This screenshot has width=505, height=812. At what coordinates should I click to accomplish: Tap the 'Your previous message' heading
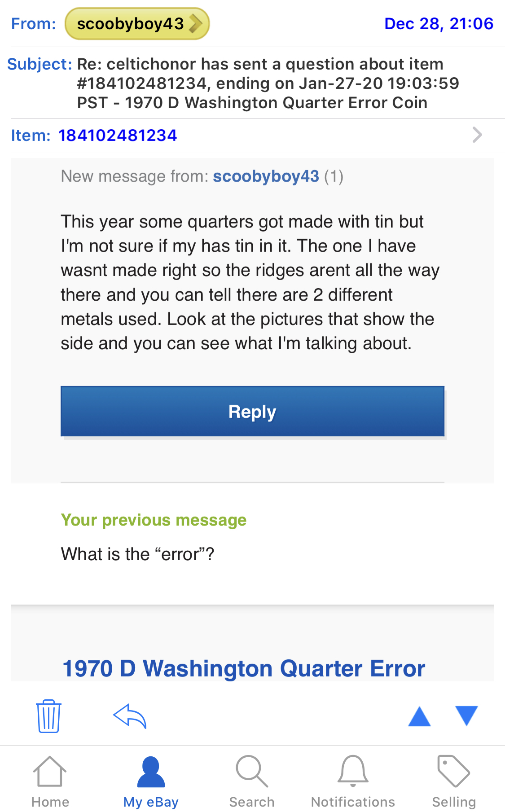154,520
